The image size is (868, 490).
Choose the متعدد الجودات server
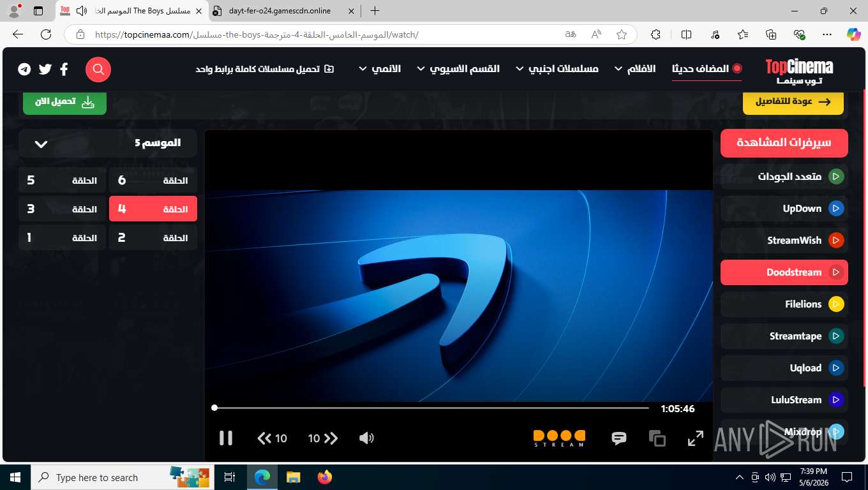coord(784,176)
